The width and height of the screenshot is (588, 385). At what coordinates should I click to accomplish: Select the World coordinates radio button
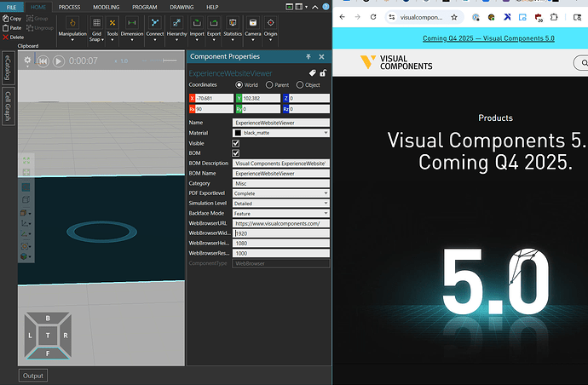click(x=239, y=84)
